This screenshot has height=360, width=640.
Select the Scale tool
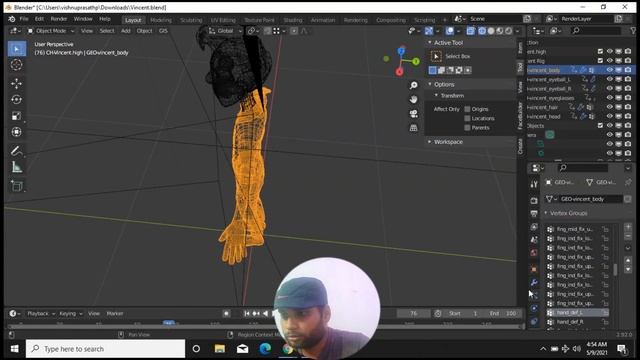point(17,116)
